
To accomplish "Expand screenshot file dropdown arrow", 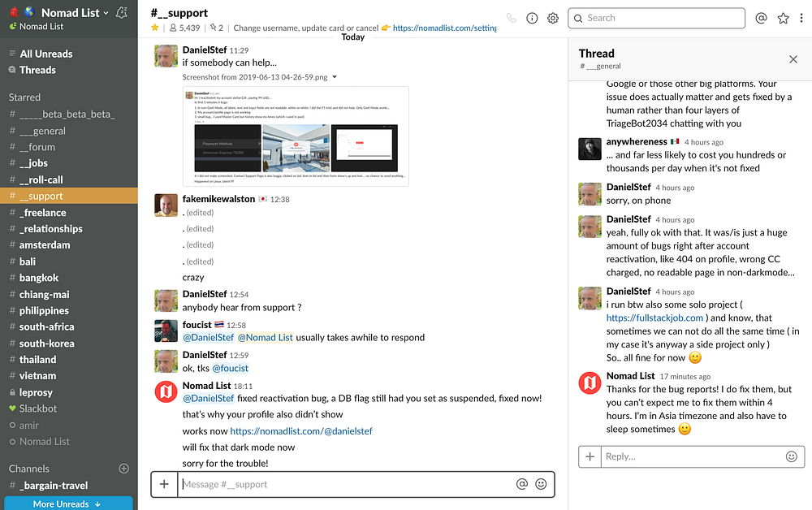I will 335,77.
